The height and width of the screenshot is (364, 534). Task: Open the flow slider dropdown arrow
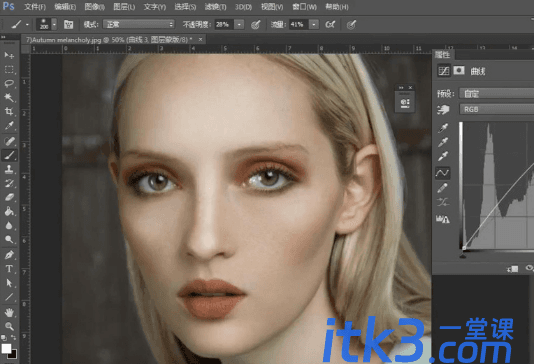[314, 25]
